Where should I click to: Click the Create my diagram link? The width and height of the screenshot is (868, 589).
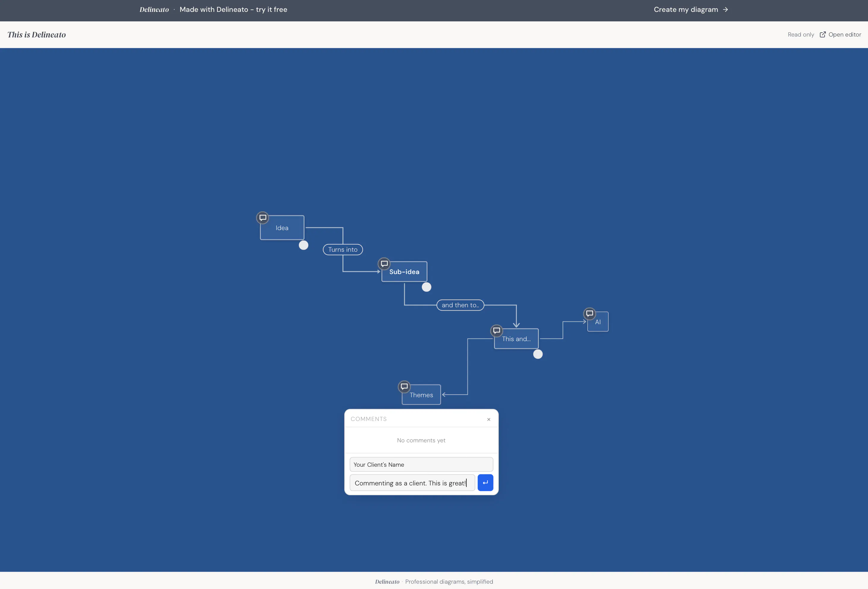[x=691, y=9]
